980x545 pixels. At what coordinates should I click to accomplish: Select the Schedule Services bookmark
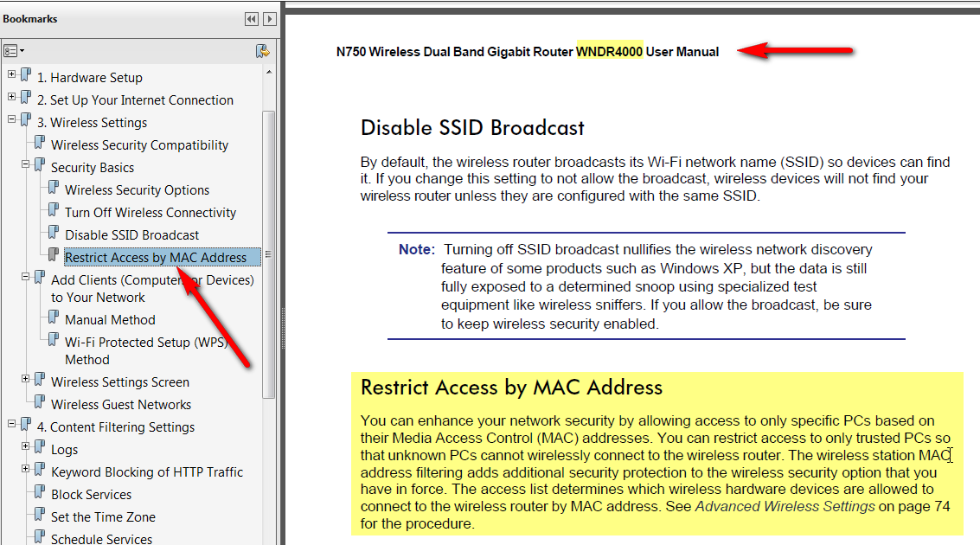tap(101, 539)
